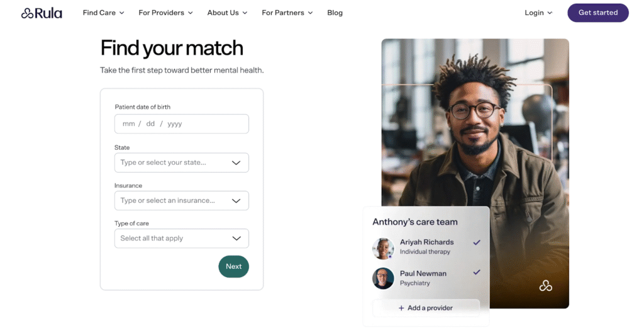Focus the Patient date of birth field
The height and width of the screenshot is (335, 644).
point(181,124)
